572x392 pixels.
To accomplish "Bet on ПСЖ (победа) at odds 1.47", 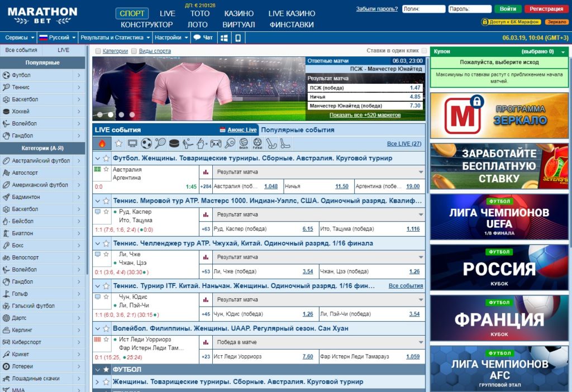I will (x=365, y=88).
